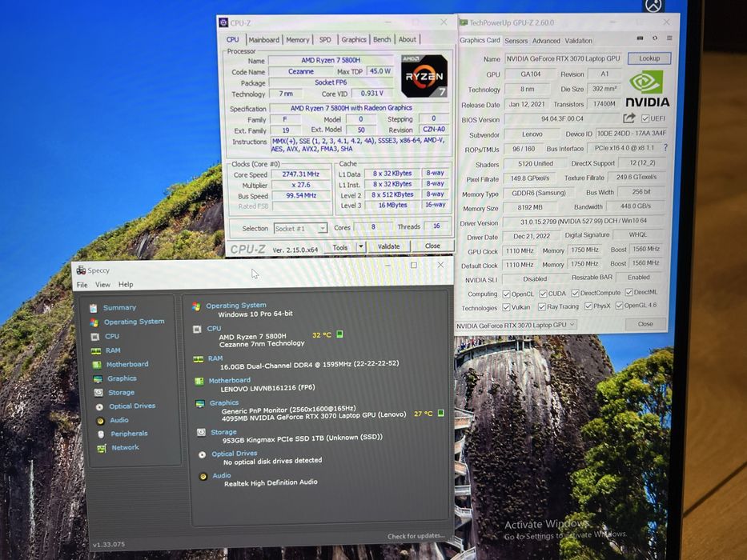Viewport: 747px width, 560px height.
Task: Switch to the SPD tab in CPU-Z
Action: pyautogui.click(x=325, y=39)
